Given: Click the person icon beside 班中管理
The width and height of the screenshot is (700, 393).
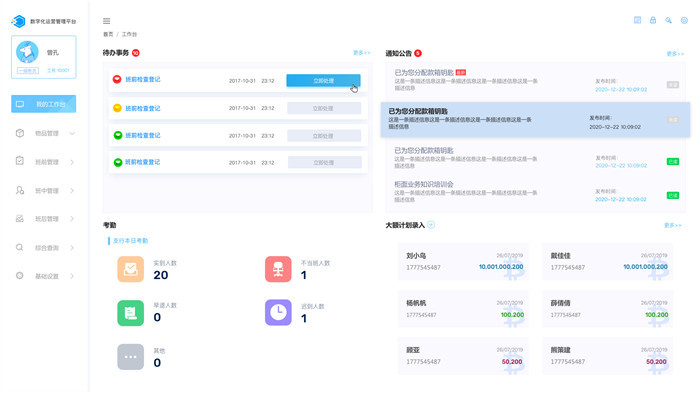Looking at the screenshot, I should 20,190.
